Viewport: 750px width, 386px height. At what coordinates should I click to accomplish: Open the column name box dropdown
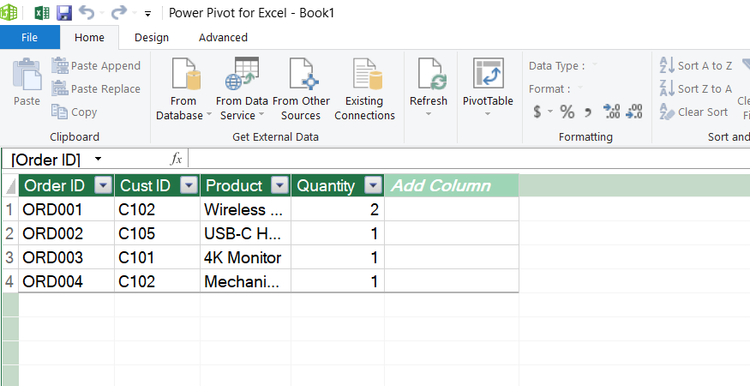coord(98,159)
